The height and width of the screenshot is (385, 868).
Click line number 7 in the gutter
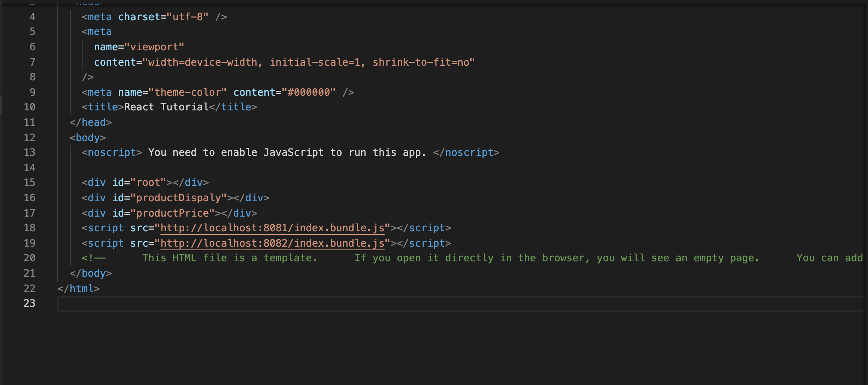[32, 62]
